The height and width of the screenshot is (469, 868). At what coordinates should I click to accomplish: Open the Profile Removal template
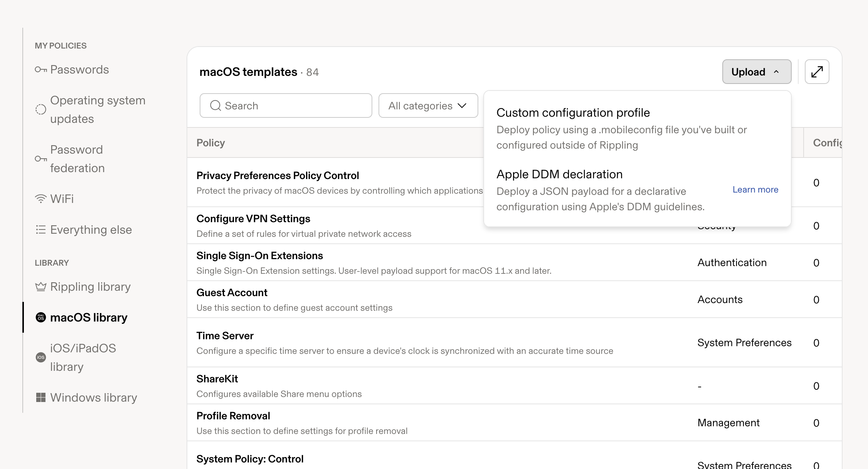tap(233, 416)
